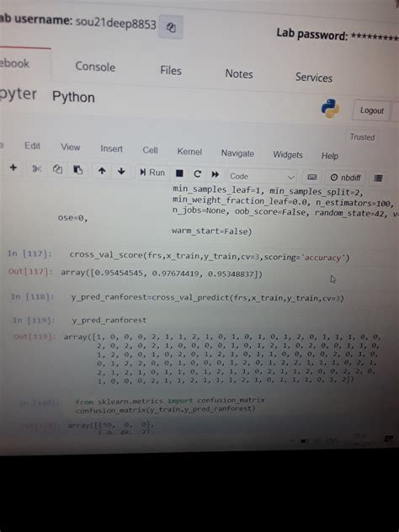Toggle the table of contents list icon
This screenshot has width=399, height=532.
click(x=378, y=178)
